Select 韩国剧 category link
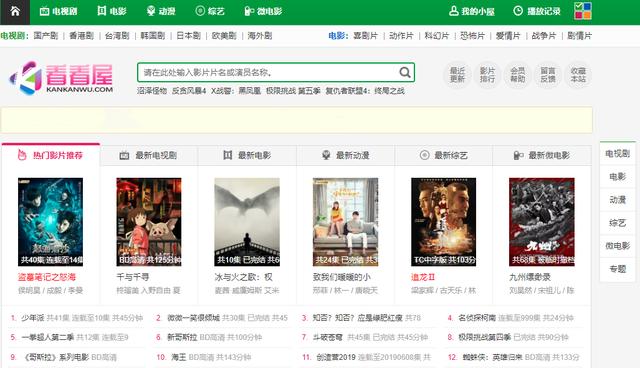640x368 pixels. tap(153, 36)
